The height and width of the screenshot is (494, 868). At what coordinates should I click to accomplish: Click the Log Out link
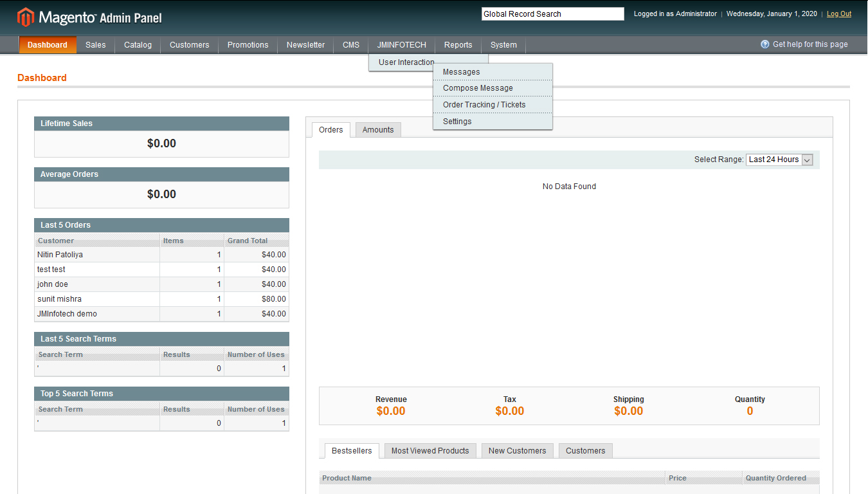(838, 14)
